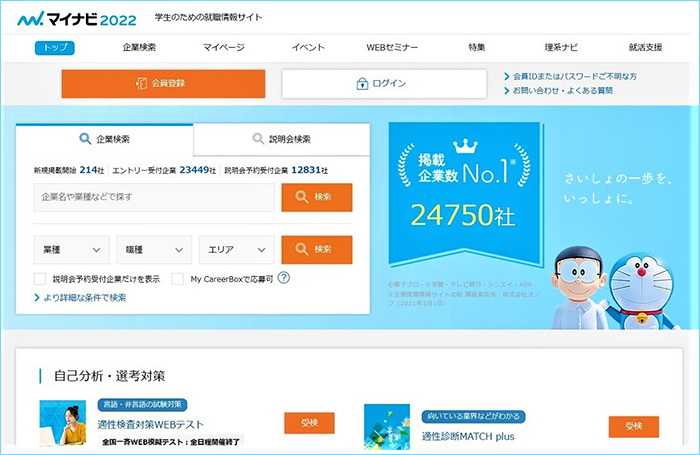Click 検索 button beside エリア dropdown
The width and height of the screenshot is (700, 455).
[x=317, y=250]
